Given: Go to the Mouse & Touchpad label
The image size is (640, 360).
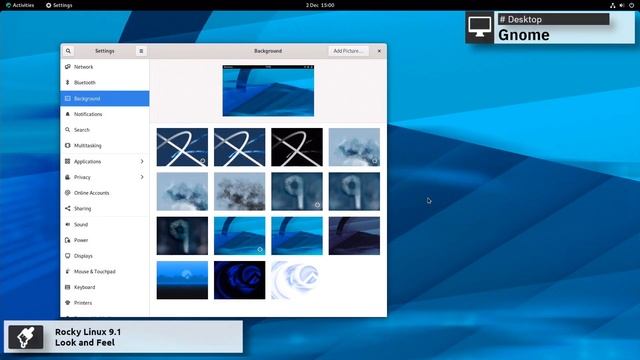Looking at the screenshot, I should click(x=95, y=272).
